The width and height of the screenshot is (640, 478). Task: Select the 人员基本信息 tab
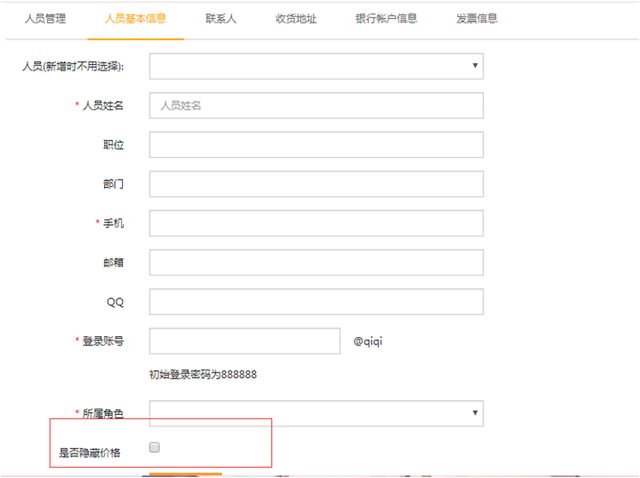coord(136,19)
